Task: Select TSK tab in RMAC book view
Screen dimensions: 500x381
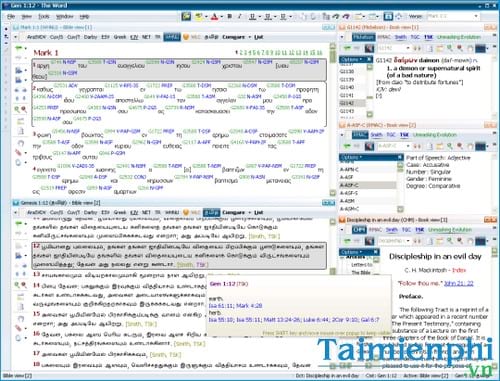Action: coord(404,135)
